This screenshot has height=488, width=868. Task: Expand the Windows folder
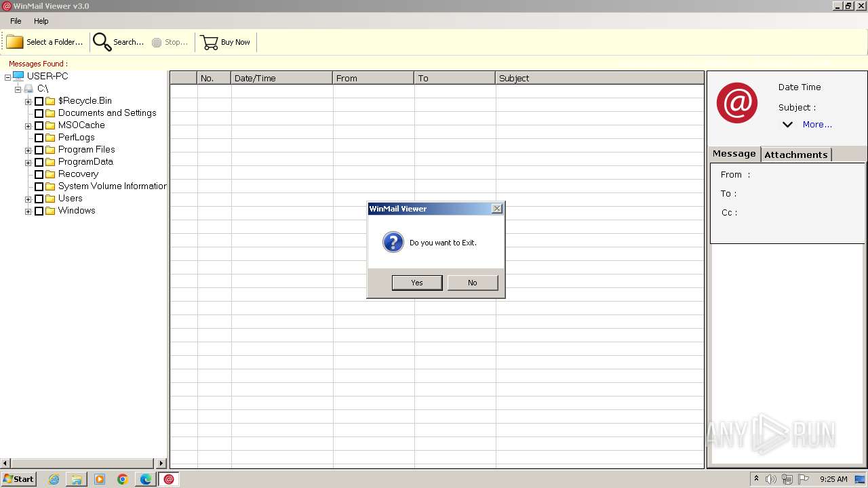tap(28, 211)
